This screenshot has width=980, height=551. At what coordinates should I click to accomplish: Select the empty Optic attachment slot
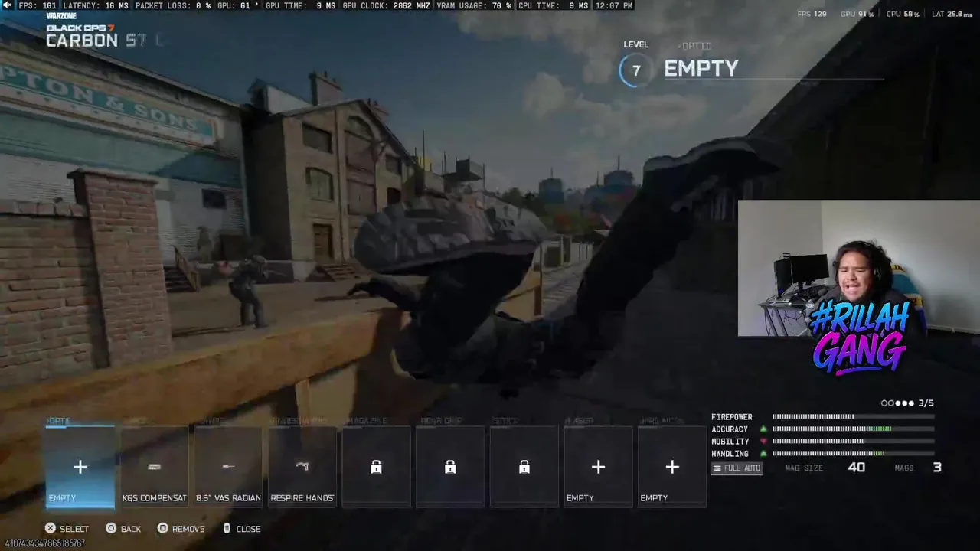80,466
